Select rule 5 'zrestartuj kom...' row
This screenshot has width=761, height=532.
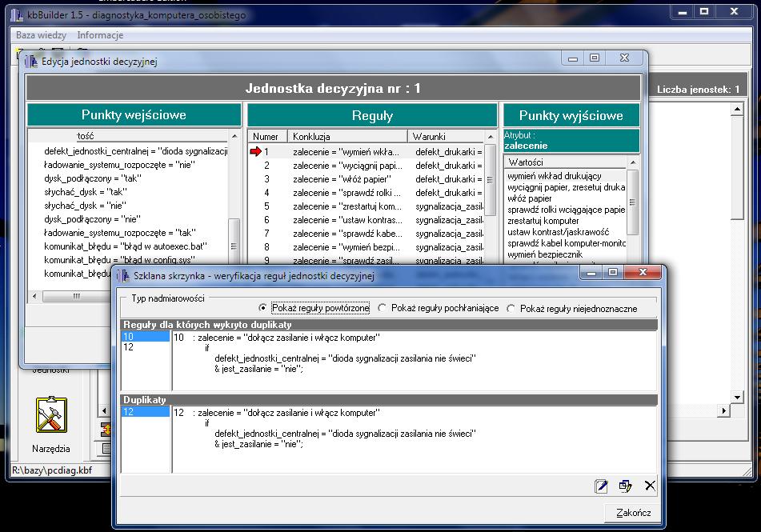[366, 206]
